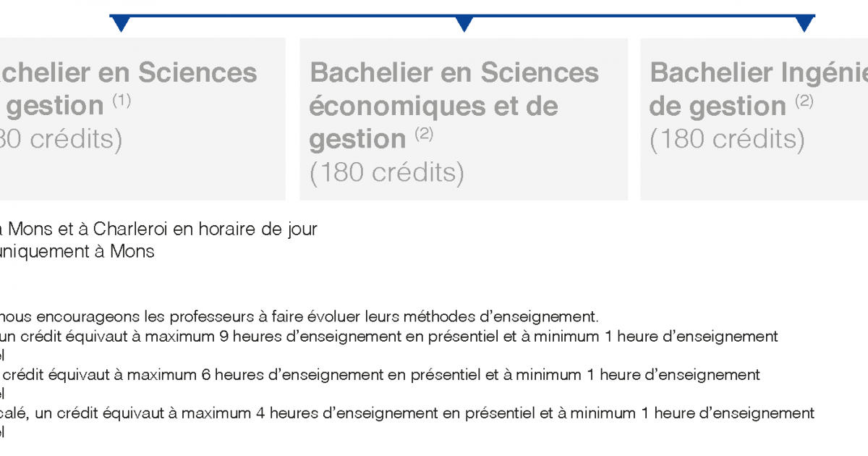Select footnote marker (1) after gestion
The width and height of the screenshot is (868, 456).
coord(122,101)
